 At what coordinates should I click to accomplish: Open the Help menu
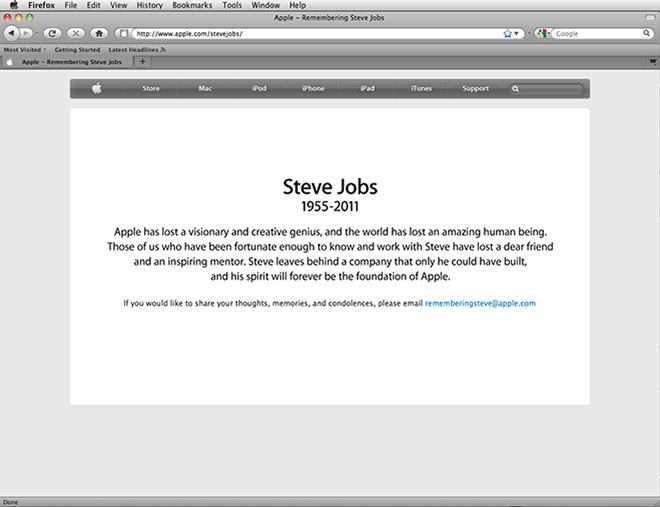pos(297,5)
